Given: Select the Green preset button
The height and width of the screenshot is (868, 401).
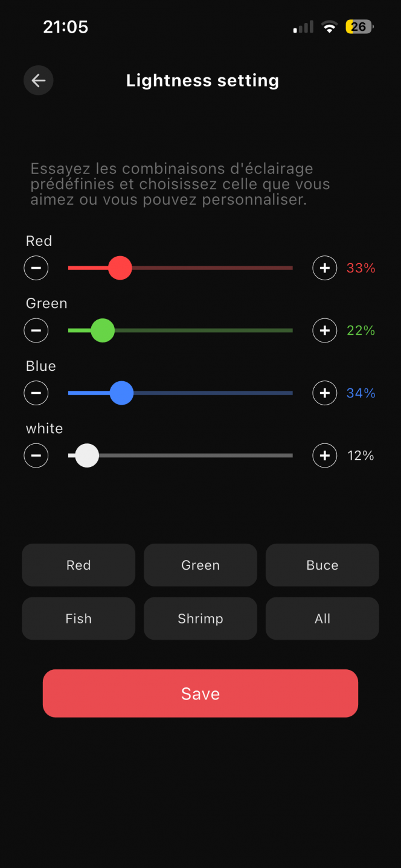Looking at the screenshot, I should click(200, 565).
